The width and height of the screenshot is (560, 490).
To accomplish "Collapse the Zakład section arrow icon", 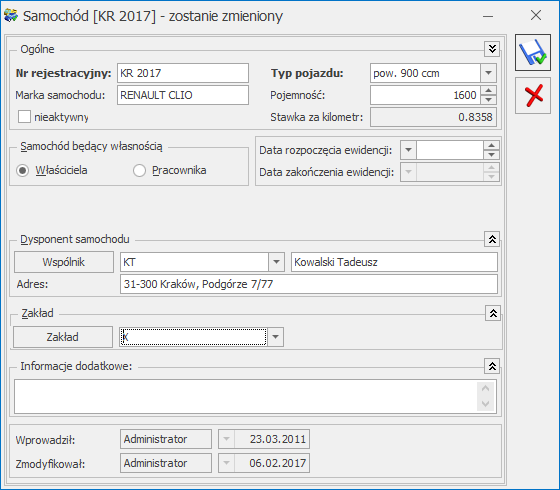I will [x=493, y=313].
